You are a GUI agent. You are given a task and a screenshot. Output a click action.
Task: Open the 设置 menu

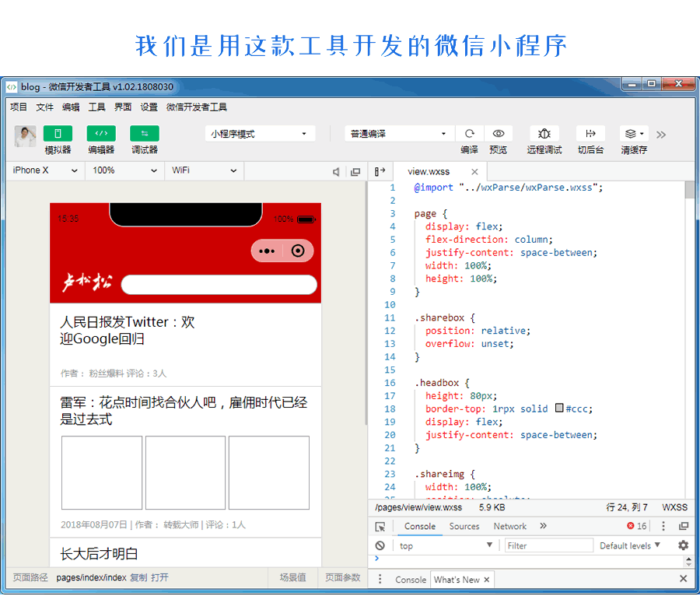[148, 107]
